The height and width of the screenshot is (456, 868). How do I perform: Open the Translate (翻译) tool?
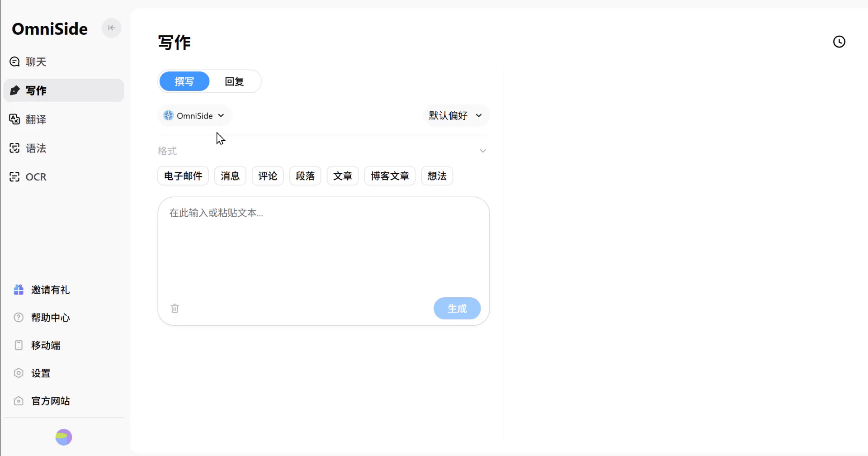coord(36,119)
